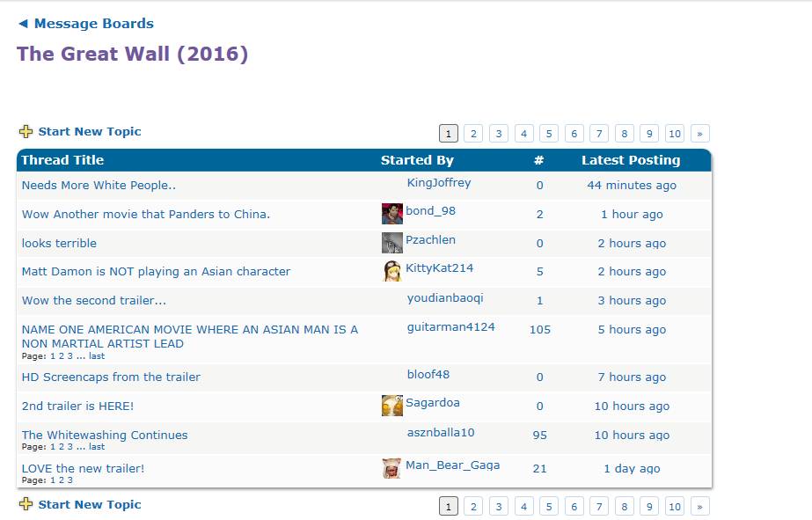Click The Great Wall (2016) heading
812x520 pixels.
(x=133, y=54)
